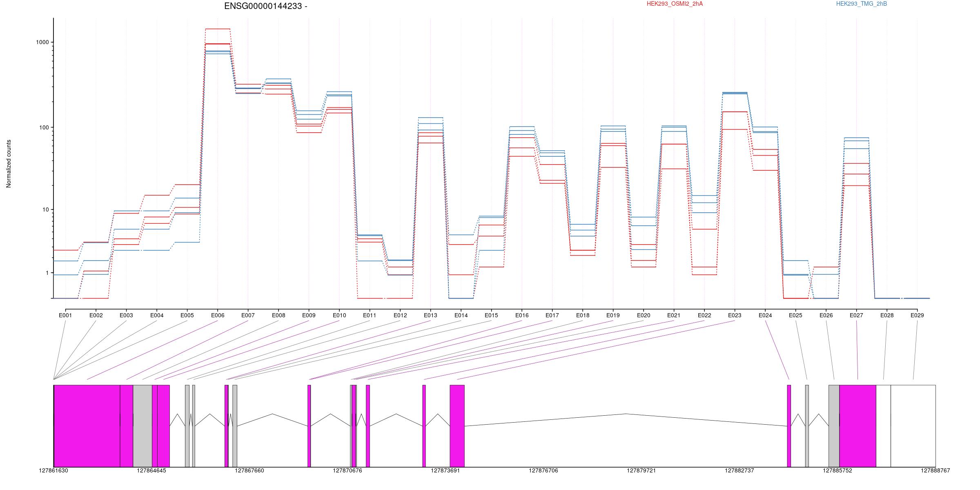
Task: Click the exon label E020
Action: pos(644,315)
